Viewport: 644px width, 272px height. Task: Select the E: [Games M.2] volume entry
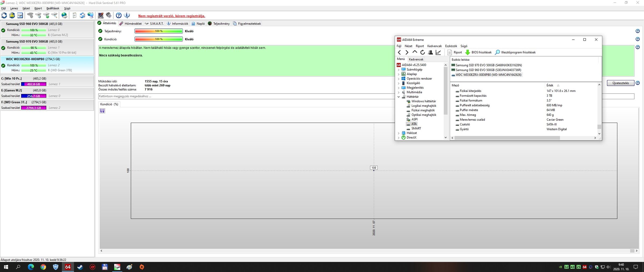47,93
